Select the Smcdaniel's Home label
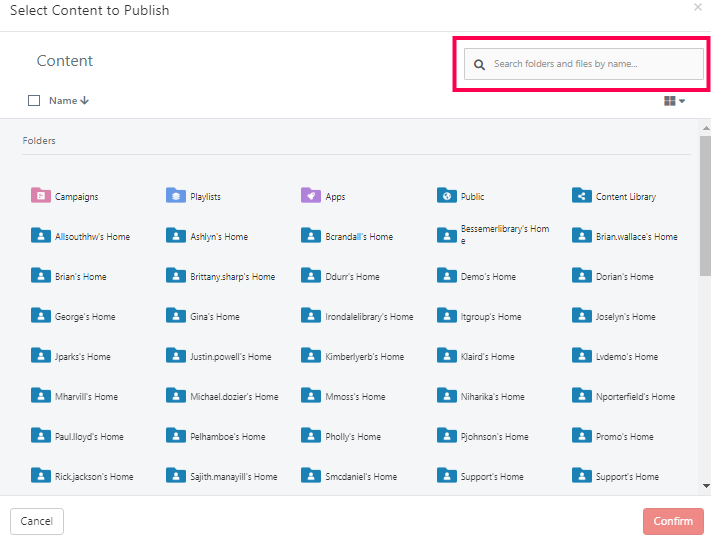Image resolution: width=711 pixels, height=538 pixels. pyautogui.click(x=361, y=476)
